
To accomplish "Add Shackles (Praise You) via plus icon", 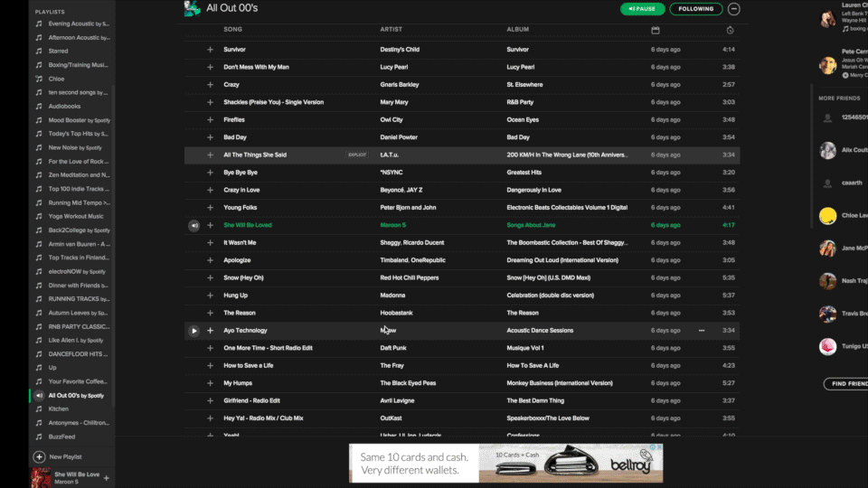I will tap(210, 102).
